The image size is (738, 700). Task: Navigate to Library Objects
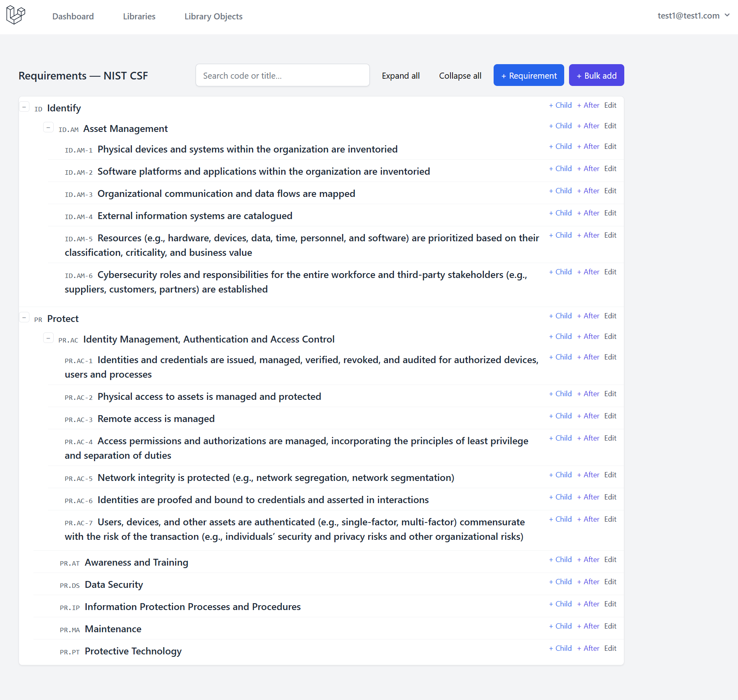point(213,17)
